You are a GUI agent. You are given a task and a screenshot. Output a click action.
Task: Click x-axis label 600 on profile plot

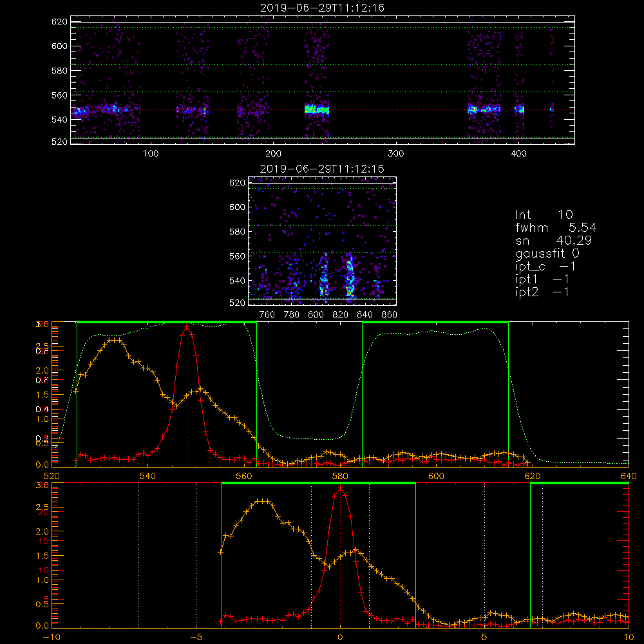click(436, 476)
